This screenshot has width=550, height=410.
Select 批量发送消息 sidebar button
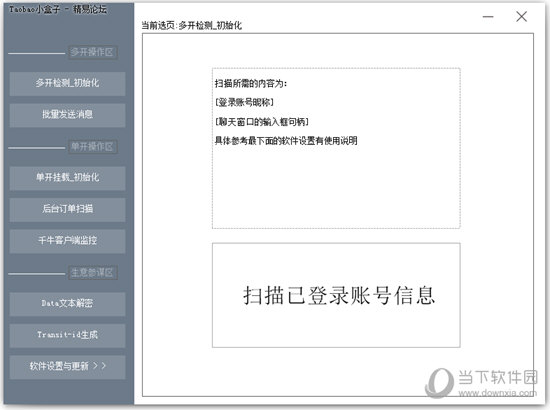tap(67, 115)
